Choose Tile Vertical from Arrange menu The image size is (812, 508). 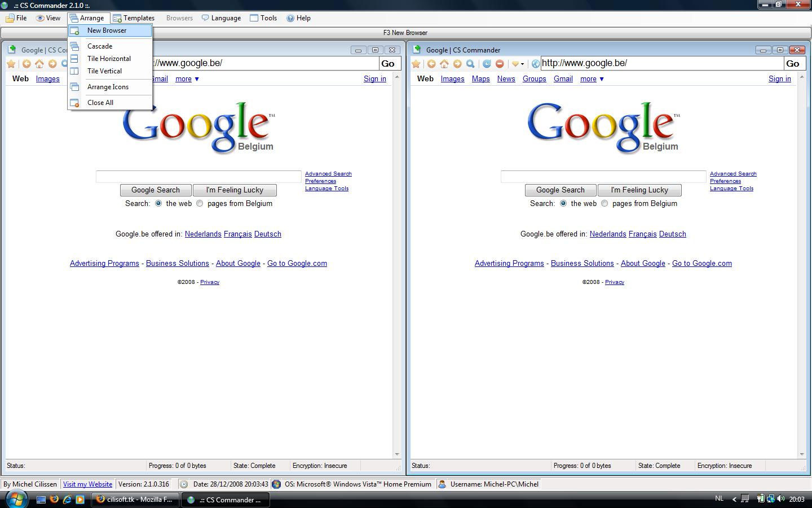point(110,71)
